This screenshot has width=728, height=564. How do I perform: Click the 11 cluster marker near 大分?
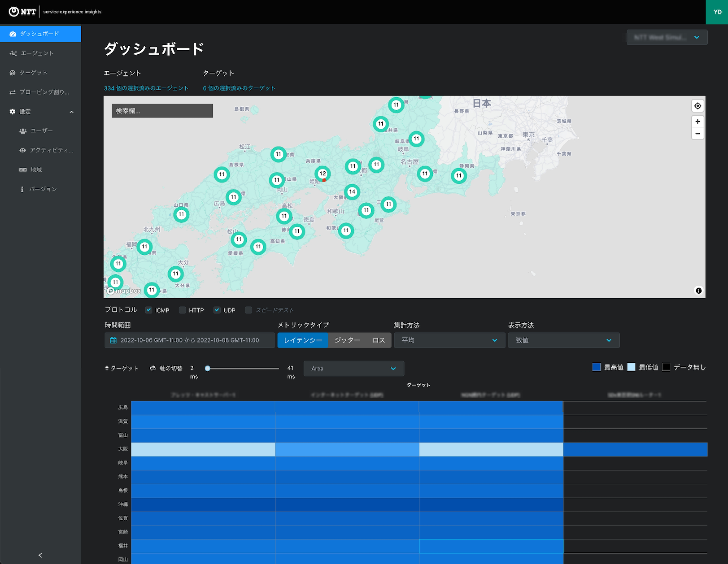point(176,274)
